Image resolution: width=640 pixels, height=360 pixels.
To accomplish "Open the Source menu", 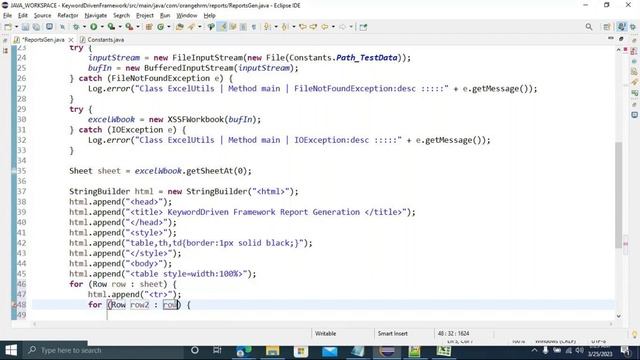I will pyautogui.click(x=42, y=16).
